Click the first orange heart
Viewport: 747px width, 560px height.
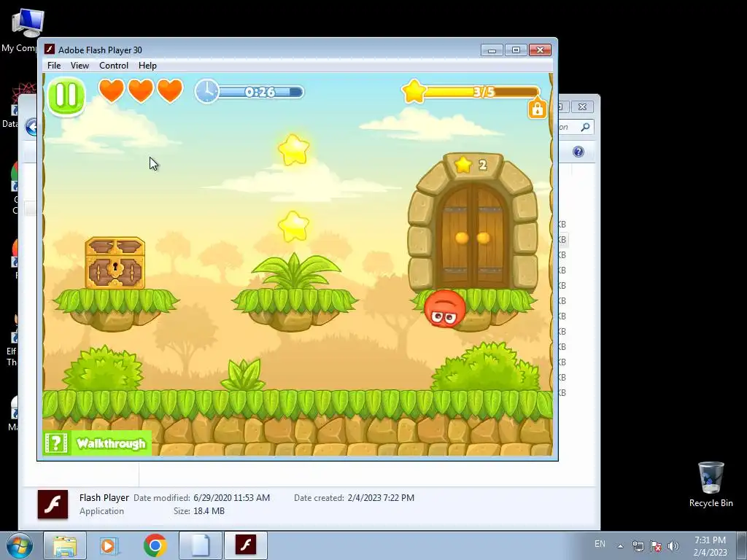(112, 90)
